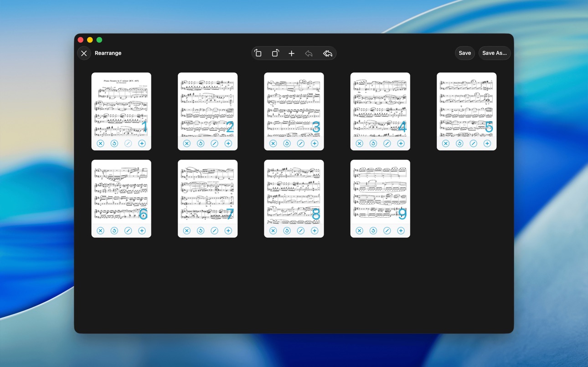The height and width of the screenshot is (367, 588).
Task: Rotate page 3 using its circular arrow
Action: pyautogui.click(x=287, y=143)
